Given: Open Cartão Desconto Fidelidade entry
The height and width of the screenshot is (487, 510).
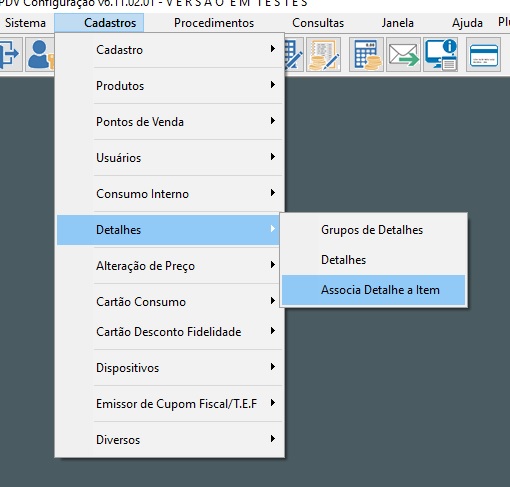Looking at the screenshot, I should point(170,332).
